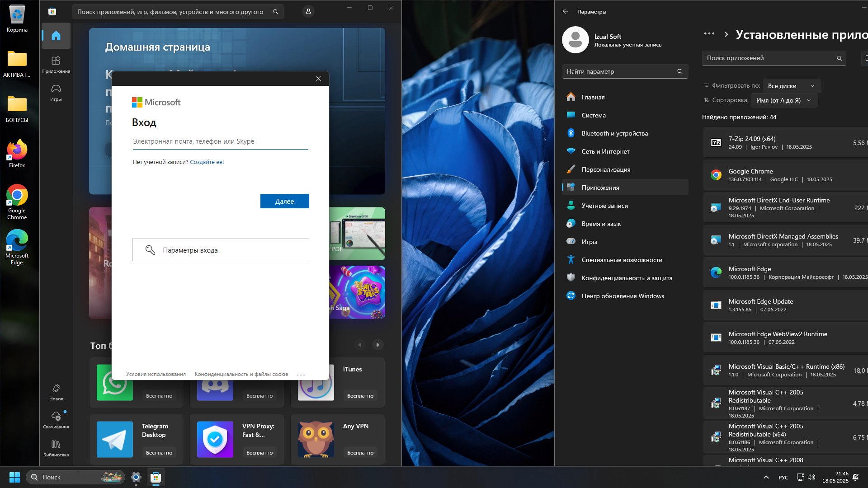Open Учетные записи settings

tap(625, 206)
